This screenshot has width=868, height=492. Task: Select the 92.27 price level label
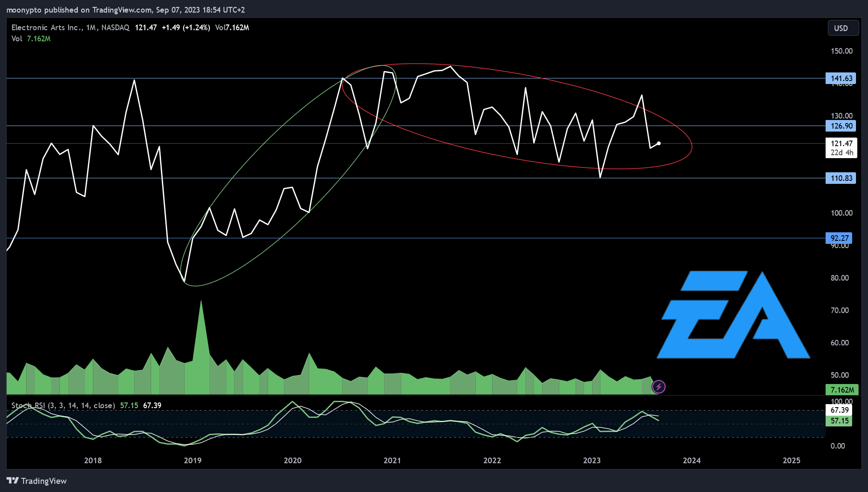tap(838, 238)
